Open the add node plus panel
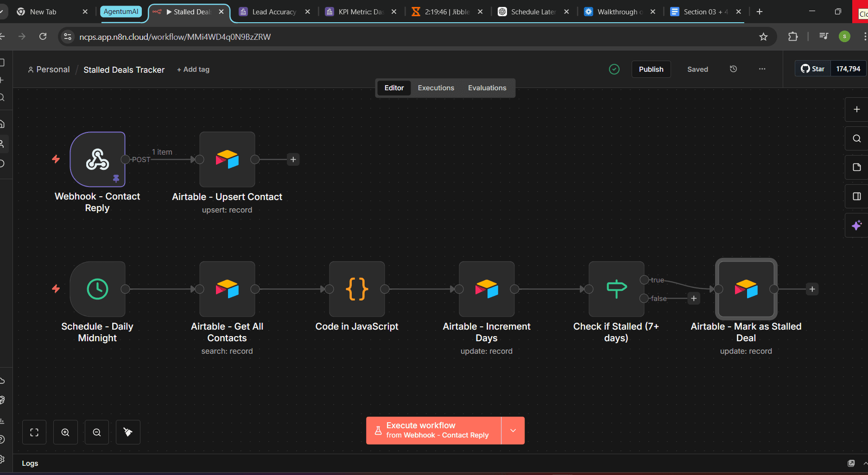Viewport: 868px width, 475px height. coord(856,109)
